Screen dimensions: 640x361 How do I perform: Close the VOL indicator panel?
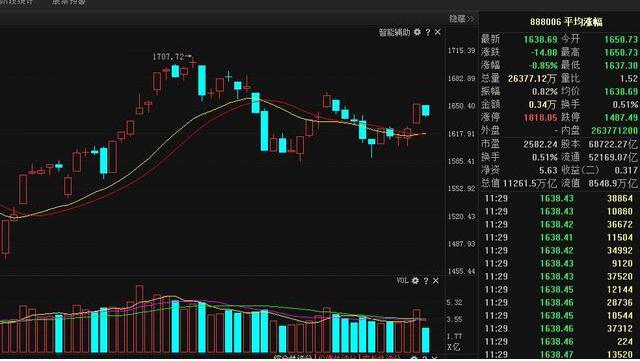(436, 281)
